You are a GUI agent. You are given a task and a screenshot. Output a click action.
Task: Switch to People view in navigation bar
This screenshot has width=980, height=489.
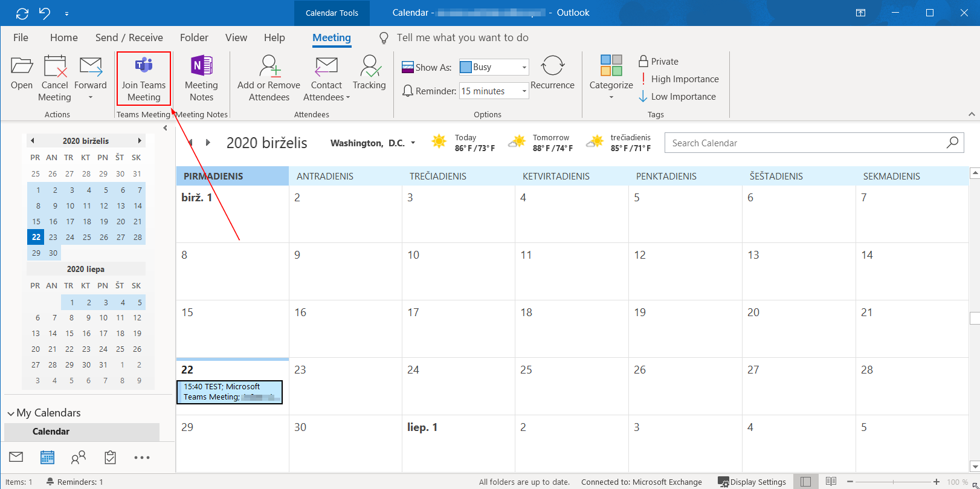(x=79, y=458)
